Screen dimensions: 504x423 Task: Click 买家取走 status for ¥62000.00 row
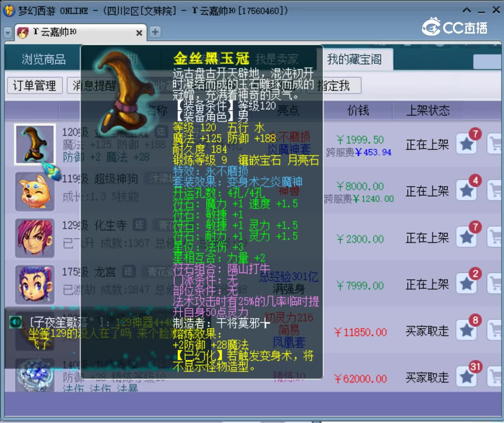(427, 377)
